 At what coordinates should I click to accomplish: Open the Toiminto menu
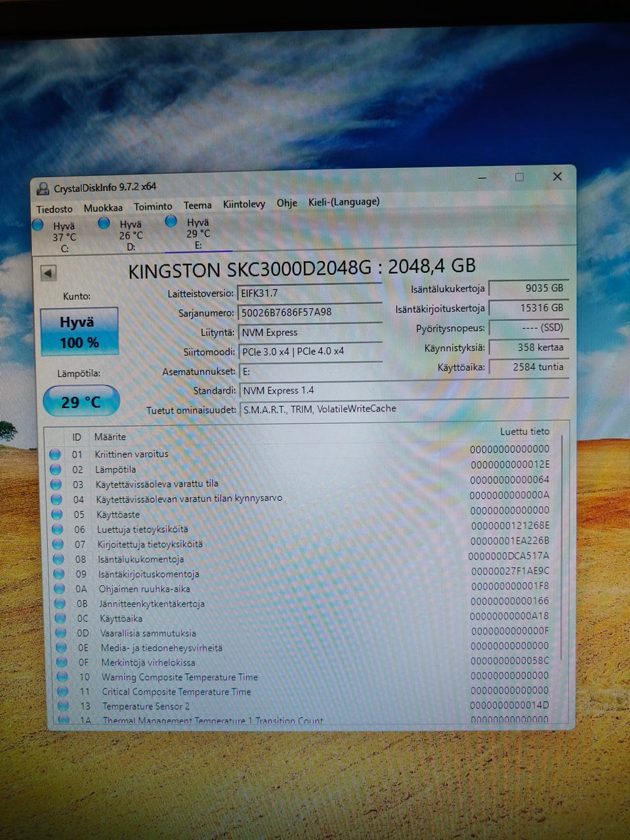click(x=153, y=207)
